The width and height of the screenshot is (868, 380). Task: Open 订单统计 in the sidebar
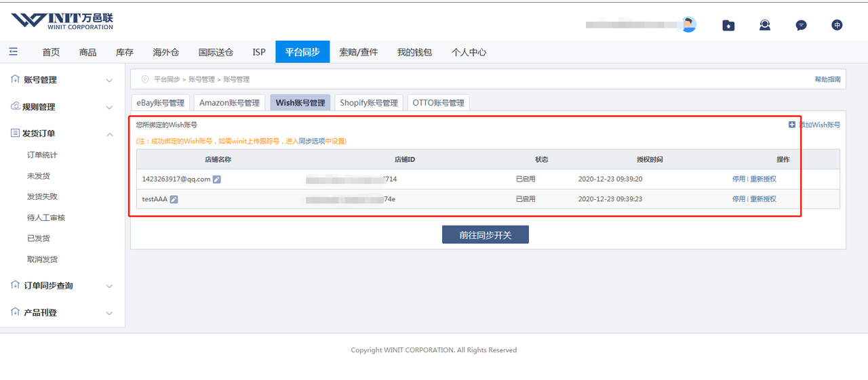(x=42, y=155)
